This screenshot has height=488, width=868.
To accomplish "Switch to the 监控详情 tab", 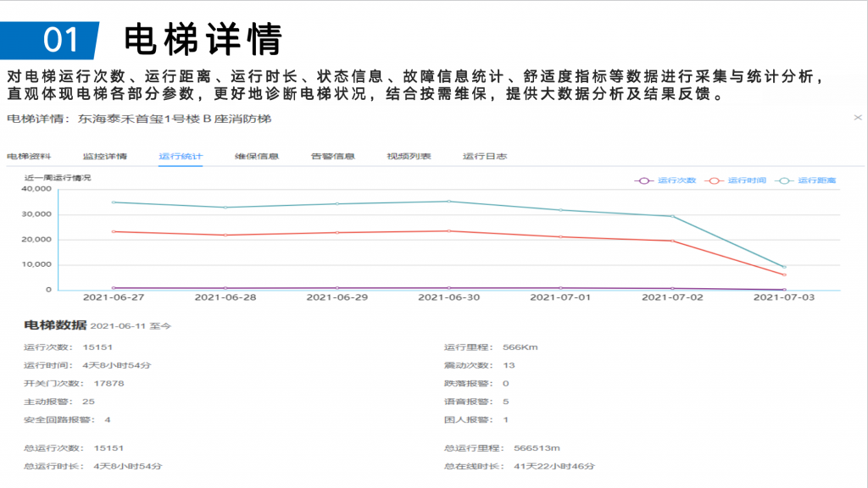I will pos(104,156).
